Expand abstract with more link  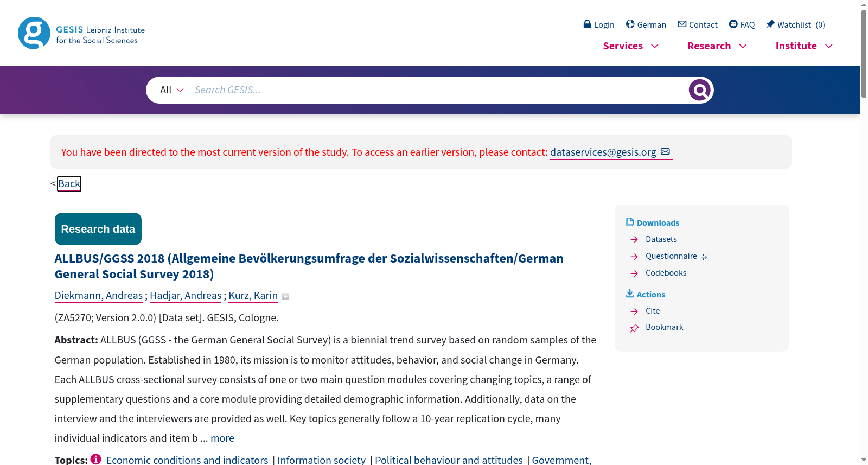(222, 438)
